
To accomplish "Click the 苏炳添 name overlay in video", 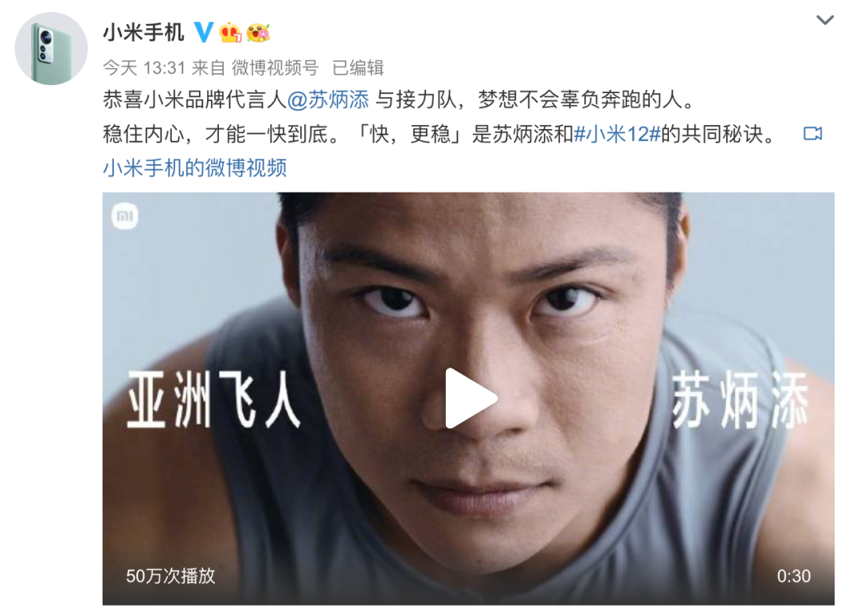I will coord(740,400).
